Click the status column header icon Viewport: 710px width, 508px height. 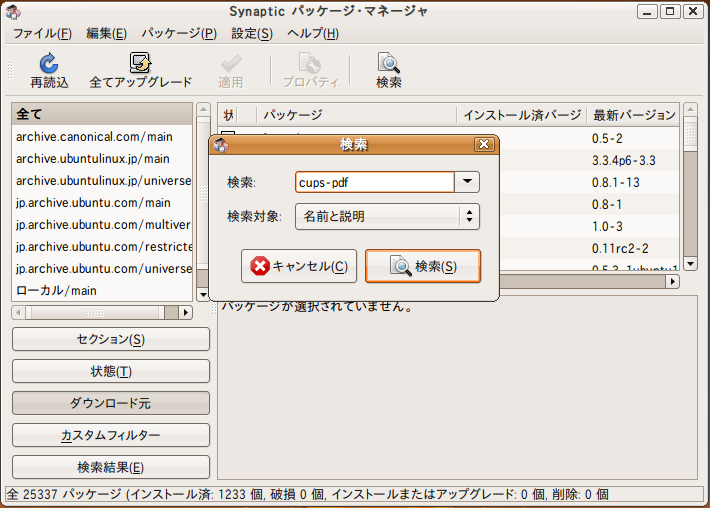pos(229,115)
